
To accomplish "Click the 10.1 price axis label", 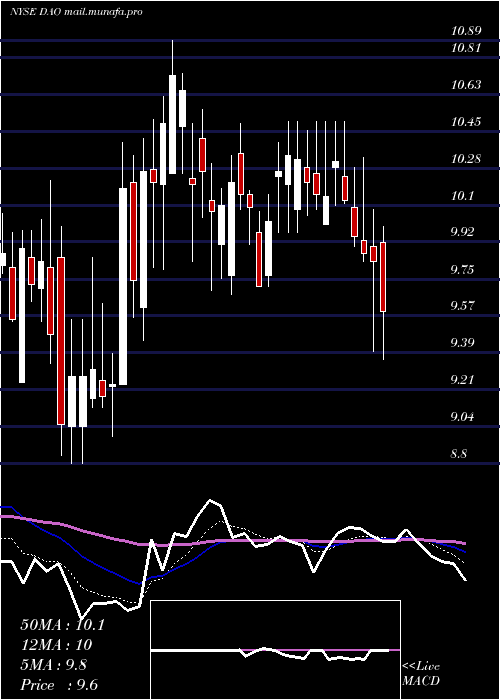I will (462, 196).
